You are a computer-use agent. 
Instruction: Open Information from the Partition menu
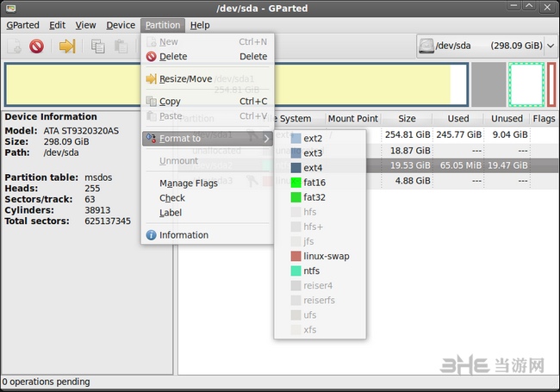tap(208, 235)
